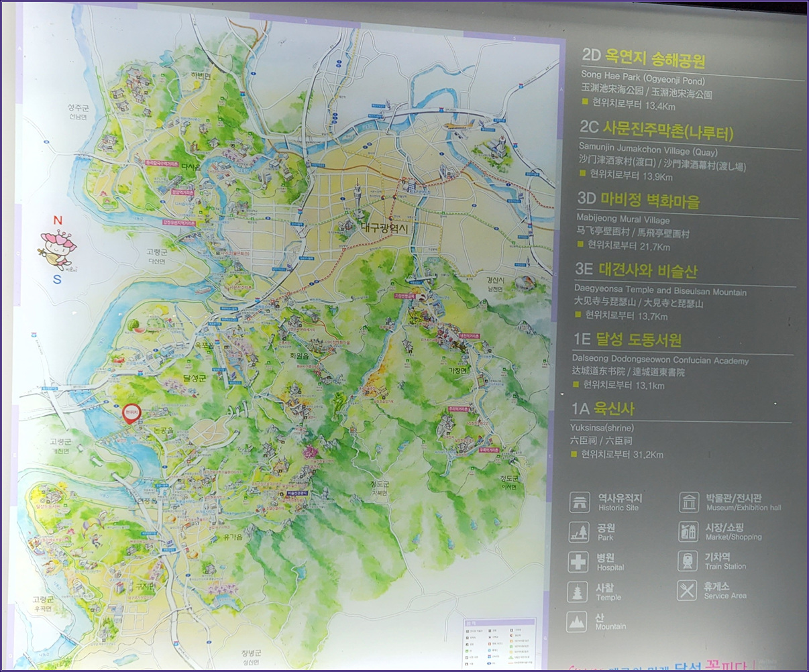Click the 청도군 이서면 map label

[x=509, y=482]
